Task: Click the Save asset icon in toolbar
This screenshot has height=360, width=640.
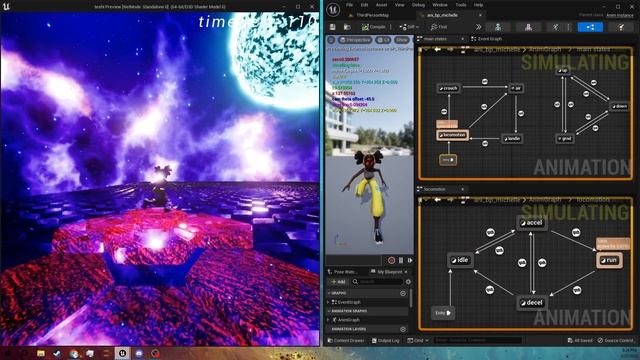Action: click(x=333, y=27)
